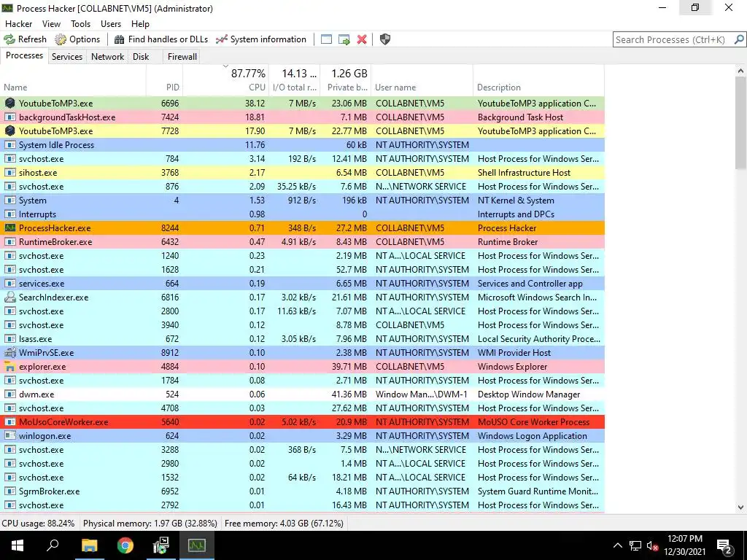Switch to the Services tab
Screen dimensions: 747x560
click(x=67, y=57)
